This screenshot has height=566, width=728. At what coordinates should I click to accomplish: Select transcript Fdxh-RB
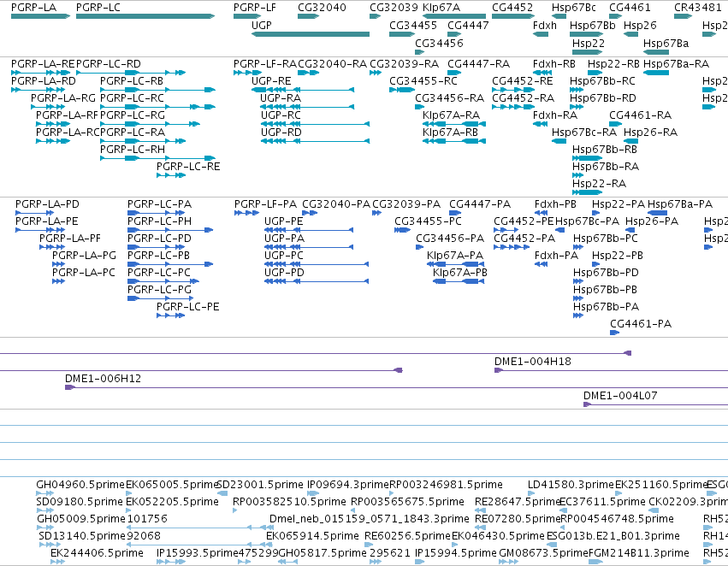click(542, 73)
